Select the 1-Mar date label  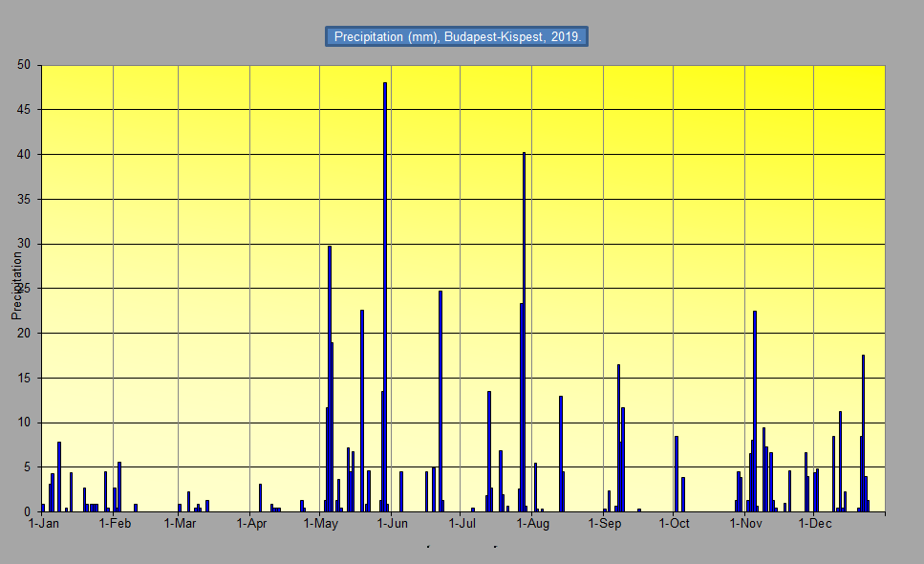coord(180,523)
